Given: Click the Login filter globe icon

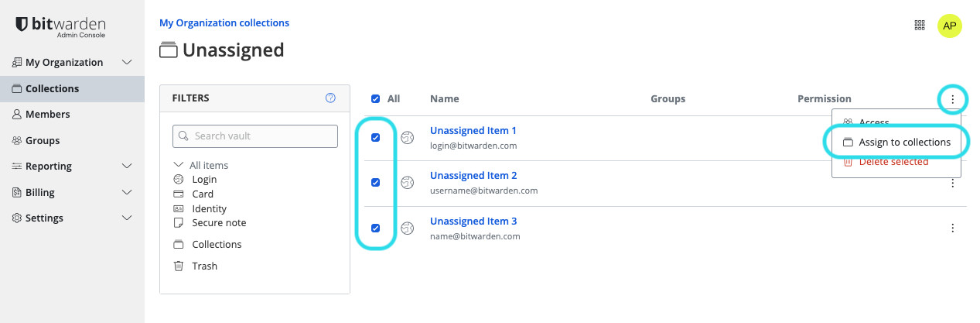Looking at the screenshot, I should click(178, 180).
